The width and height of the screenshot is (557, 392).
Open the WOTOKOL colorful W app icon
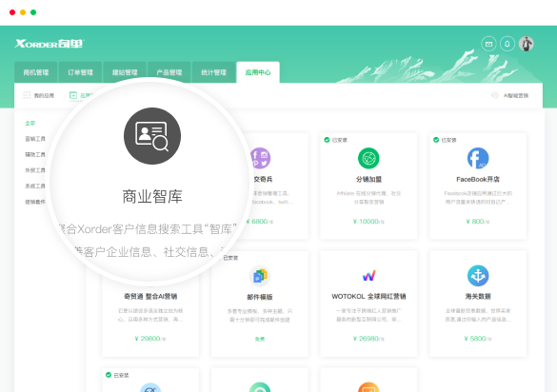(x=368, y=276)
